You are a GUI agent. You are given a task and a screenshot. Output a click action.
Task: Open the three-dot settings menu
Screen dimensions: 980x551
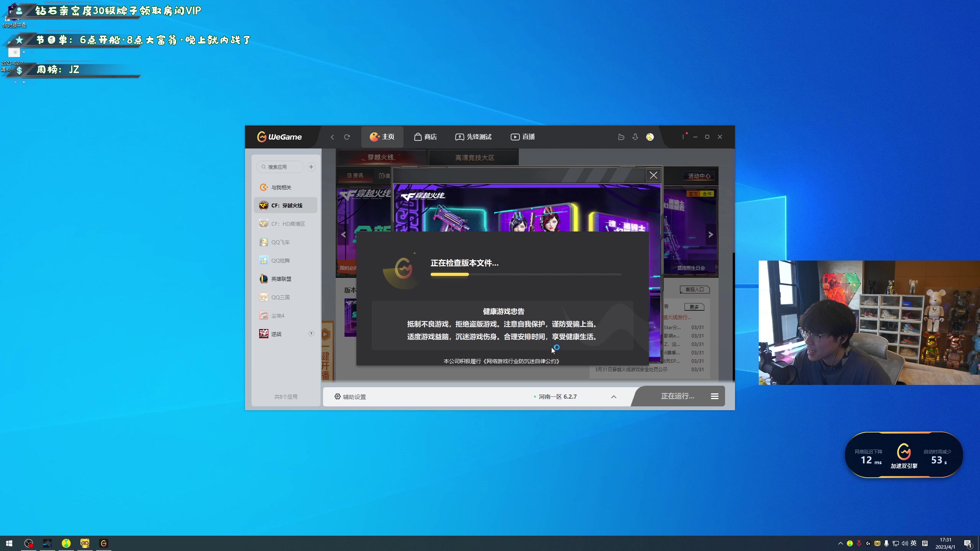coord(683,137)
